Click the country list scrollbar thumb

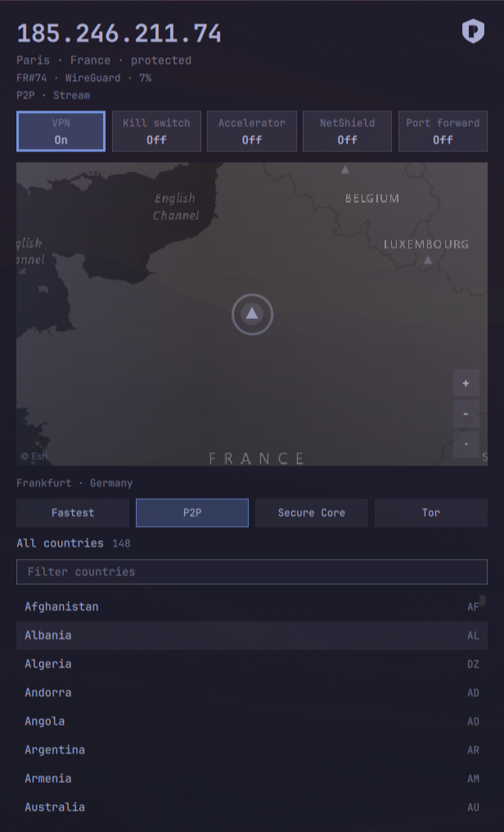[x=483, y=600]
